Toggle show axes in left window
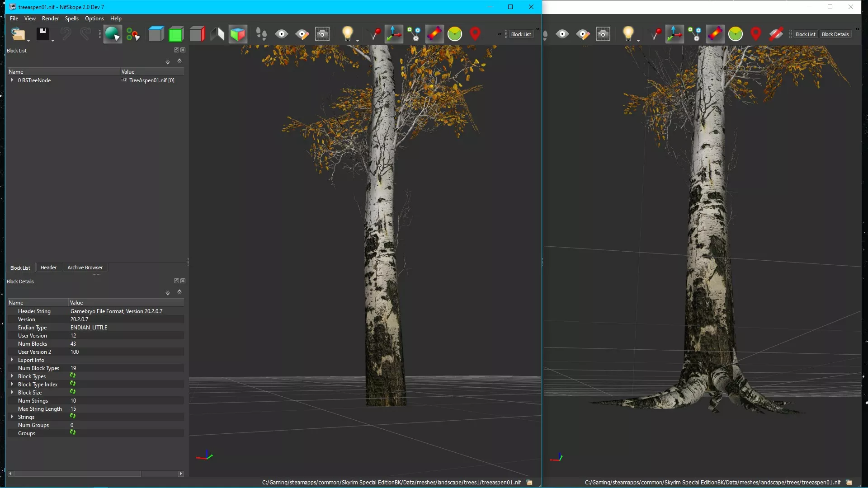Screen dimensions: 868x488 (x=394, y=34)
